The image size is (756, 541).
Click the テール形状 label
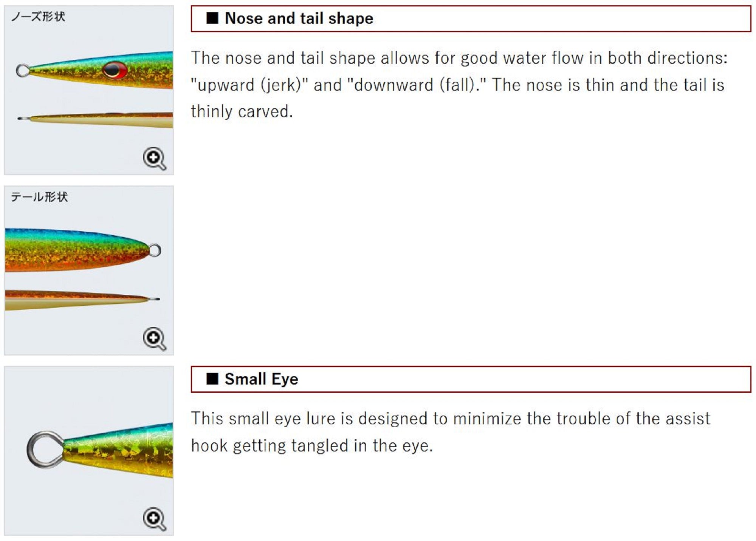click(x=39, y=197)
